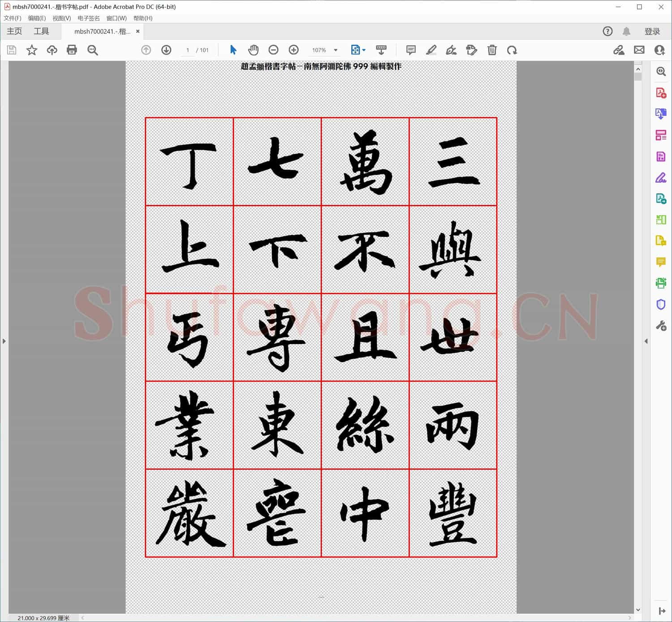The width and height of the screenshot is (672, 622).
Task: Add a sticky note comment
Action: tap(410, 50)
